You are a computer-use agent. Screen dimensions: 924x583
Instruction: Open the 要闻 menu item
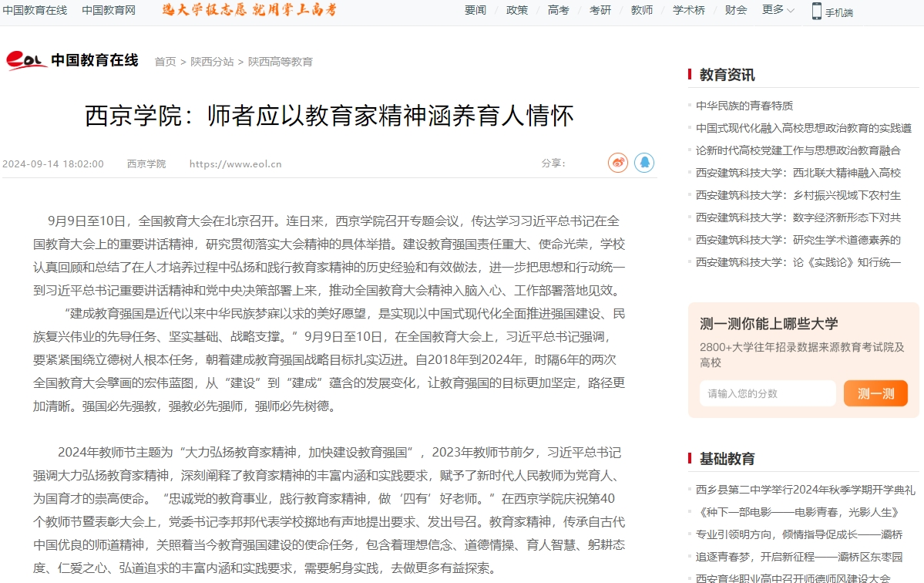[475, 10]
